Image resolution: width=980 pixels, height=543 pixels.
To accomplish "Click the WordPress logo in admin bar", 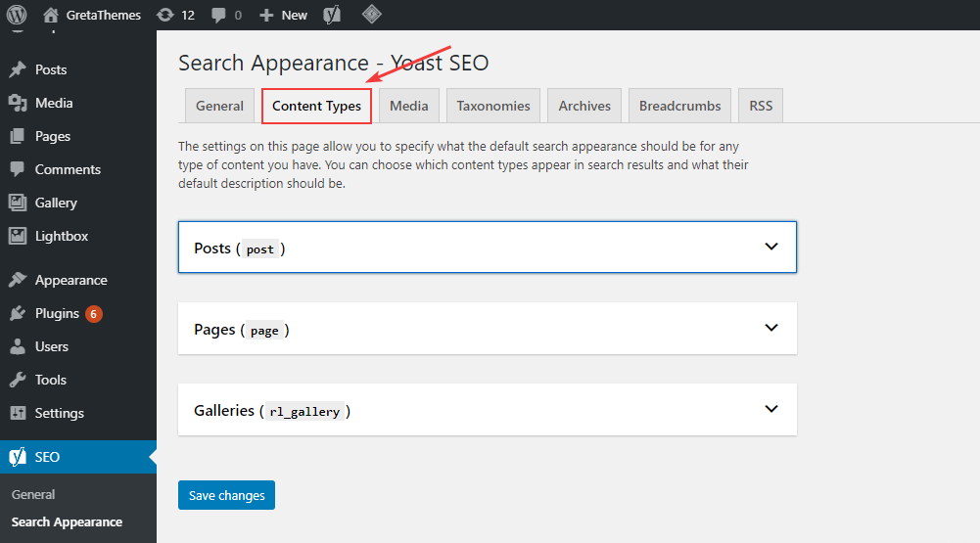I will [17, 15].
